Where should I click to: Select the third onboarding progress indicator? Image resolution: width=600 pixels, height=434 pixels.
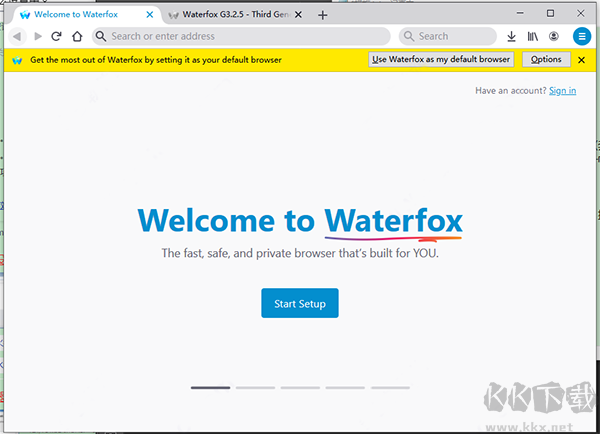(300, 388)
